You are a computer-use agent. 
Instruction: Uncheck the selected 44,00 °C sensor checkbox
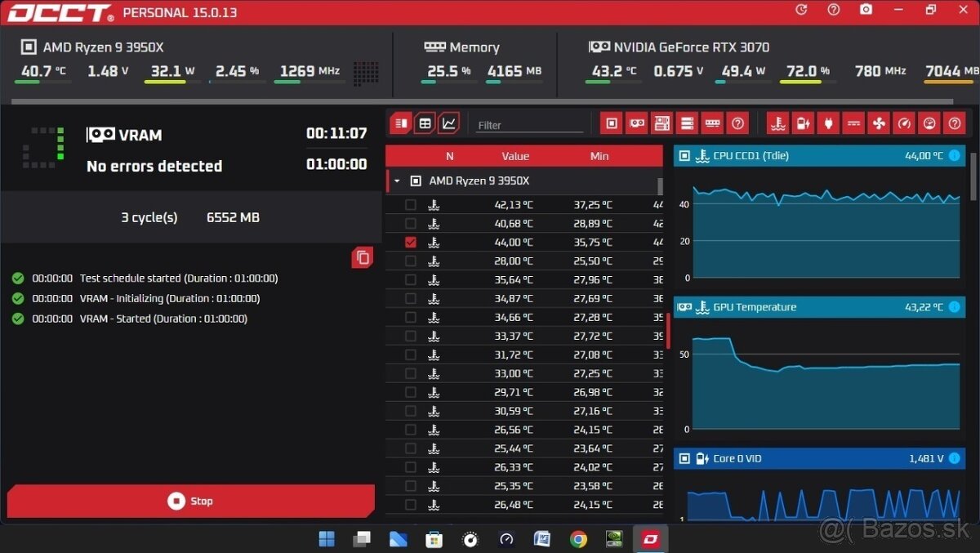410,242
